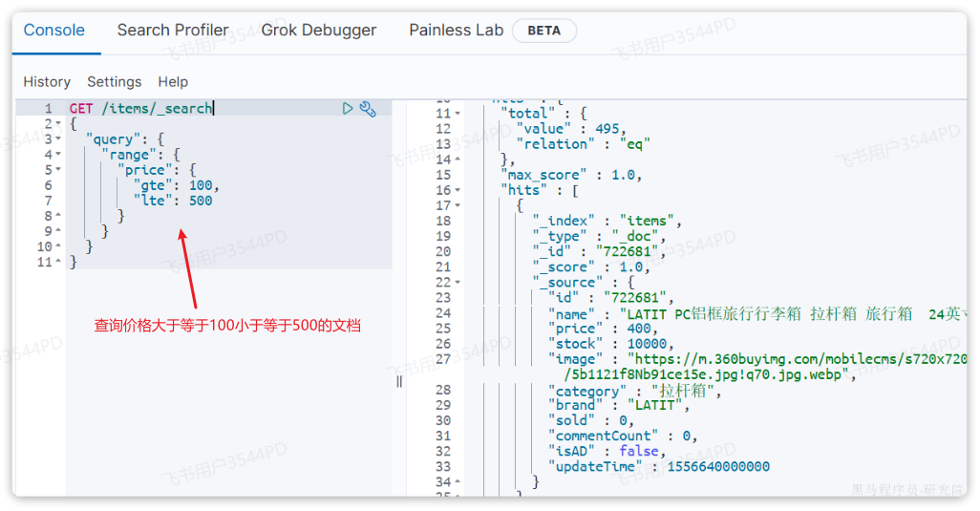Click the "price" key in request editor

point(144,170)
